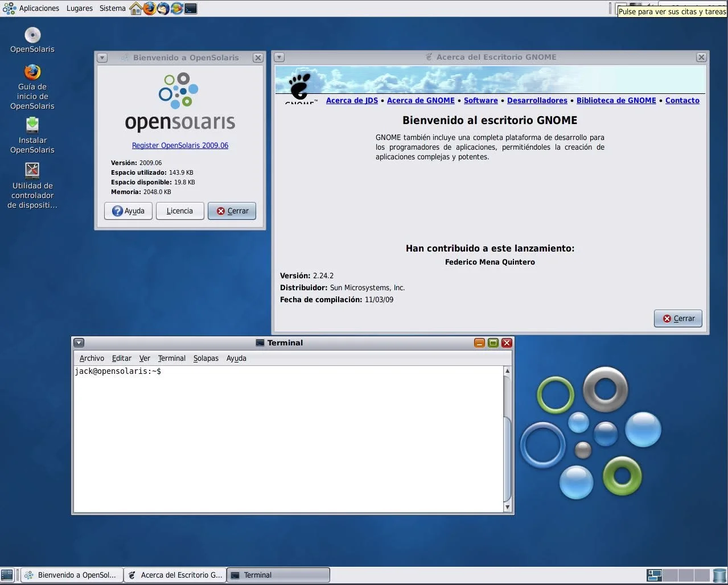Open Guía de inicio de OpenSolaris desktop icon
The width and height of the screenshot is (728, 585).
click(32, 87)
